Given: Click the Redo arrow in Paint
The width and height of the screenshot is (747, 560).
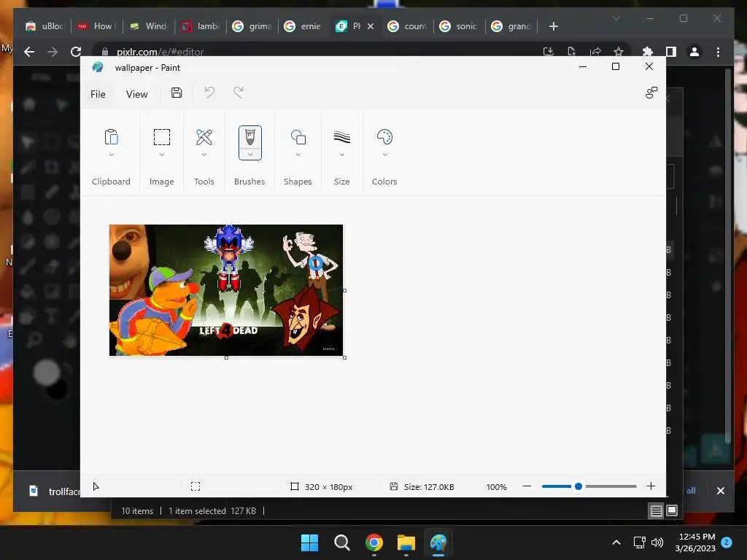Looking at the screenshot, I should tap(239, 93).
